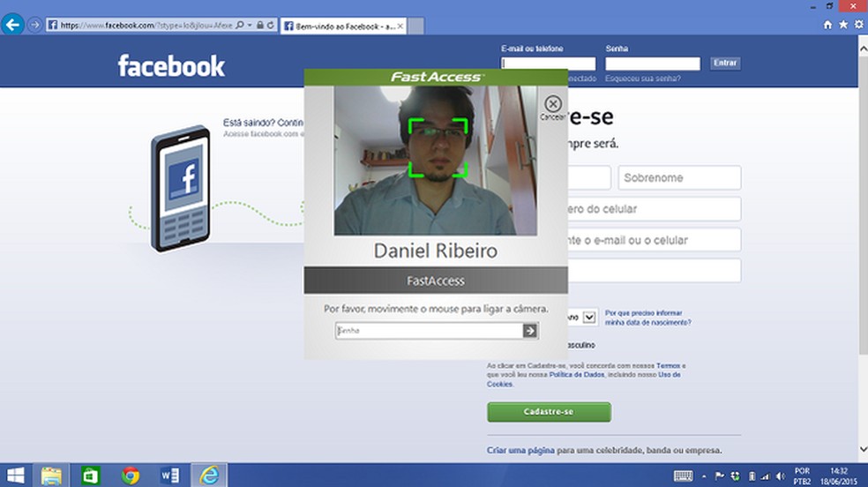The image size is (868, 487).
Task: Close the Bem-vindo ao Facebook tab
Action: click(400, 26)
